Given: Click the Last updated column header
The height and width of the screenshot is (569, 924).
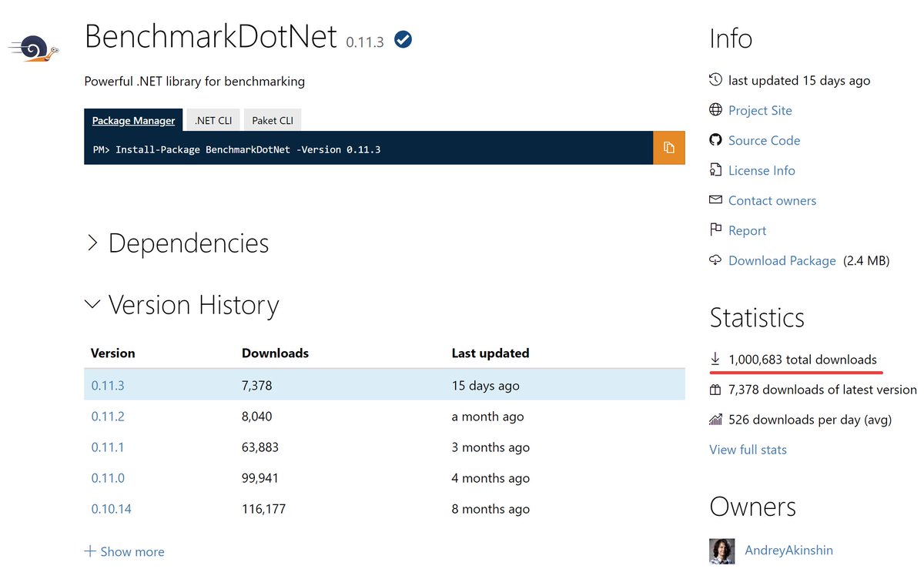Looking at the screenshot, I should (490, 353).
